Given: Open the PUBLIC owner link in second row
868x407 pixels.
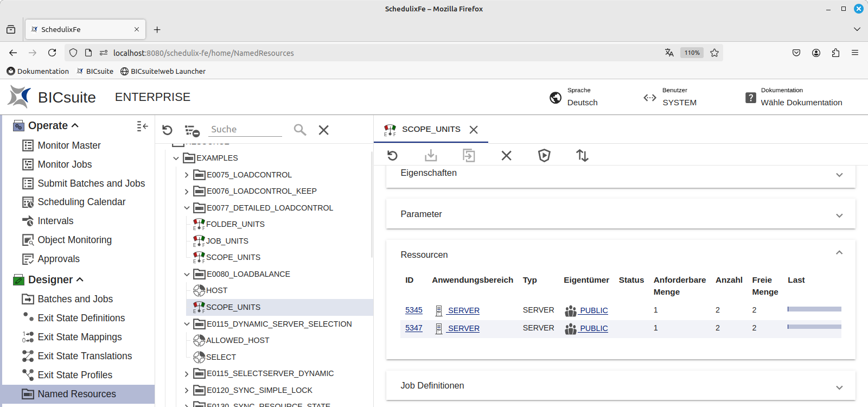Looking at the screenshot, I should click(x=593, y=328).
